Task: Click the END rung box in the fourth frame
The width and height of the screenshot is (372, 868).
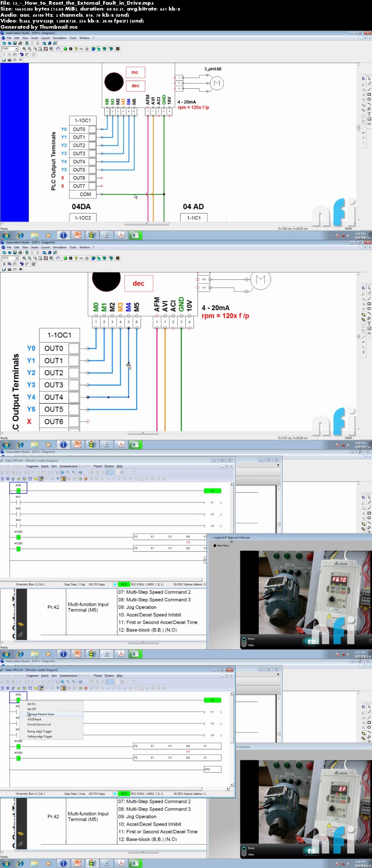Action: tap(213, 769)
